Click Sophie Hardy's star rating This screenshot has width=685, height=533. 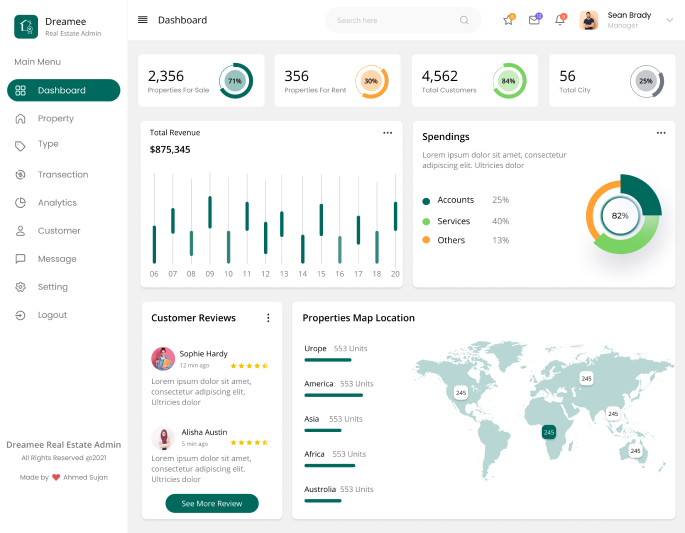click(x=249, y=366)
